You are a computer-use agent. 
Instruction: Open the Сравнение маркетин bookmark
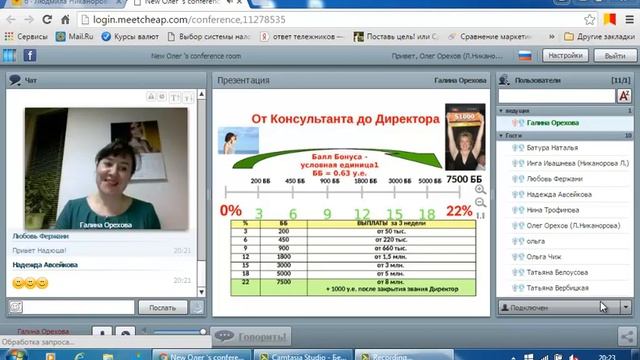click(490, 37)
